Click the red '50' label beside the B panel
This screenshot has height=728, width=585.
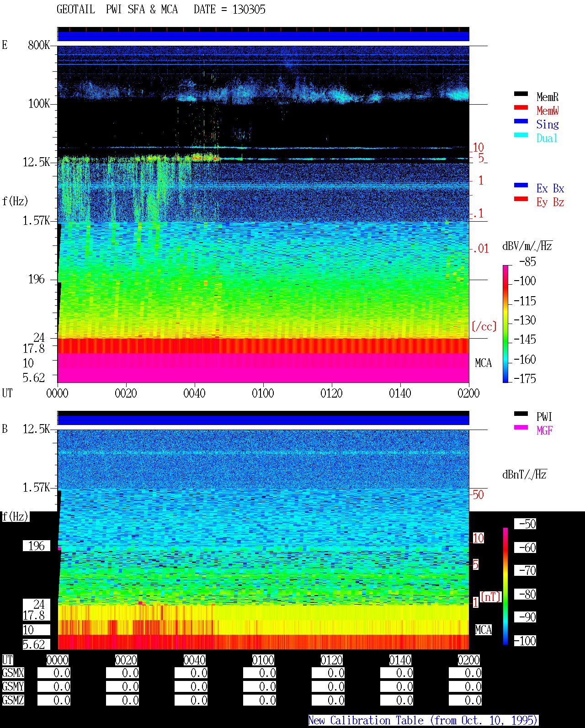478,494
